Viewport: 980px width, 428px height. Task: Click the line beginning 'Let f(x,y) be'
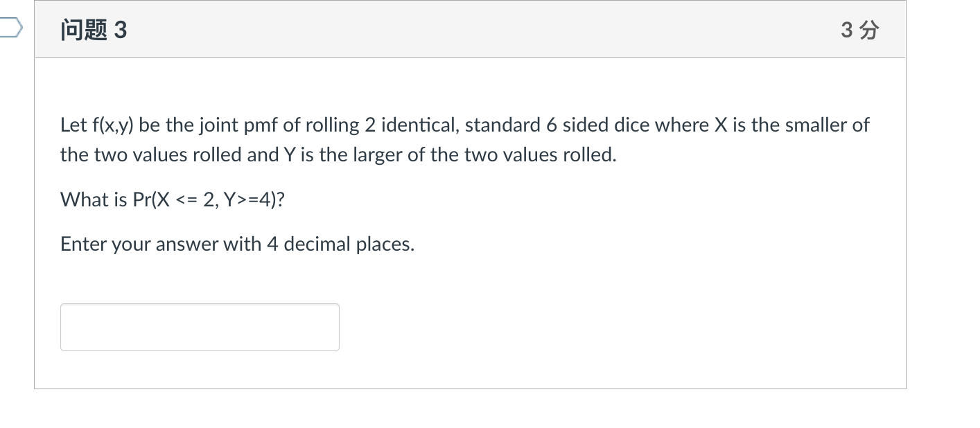click(x=464, y=125)
